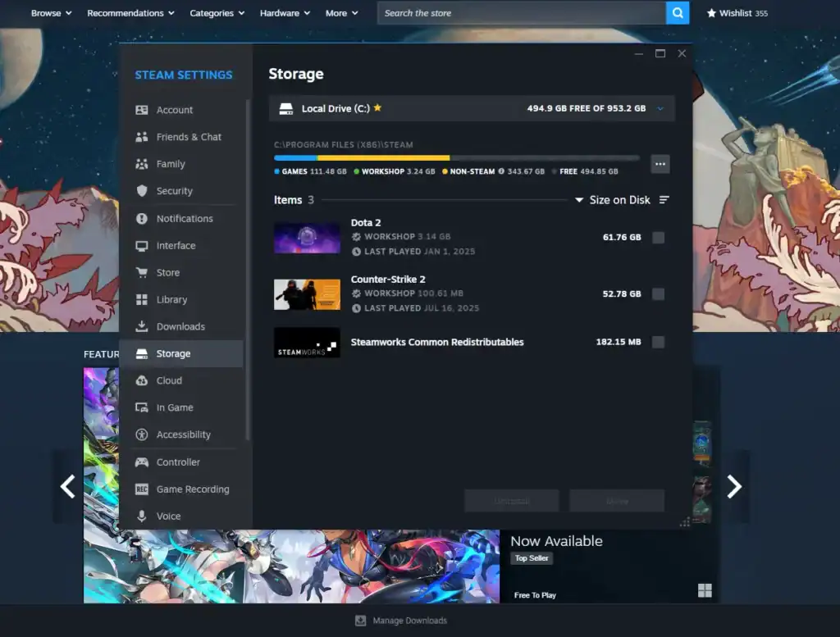Click the store search field
This screenshot has height=637, width=840.
click(x=517, y=13)
